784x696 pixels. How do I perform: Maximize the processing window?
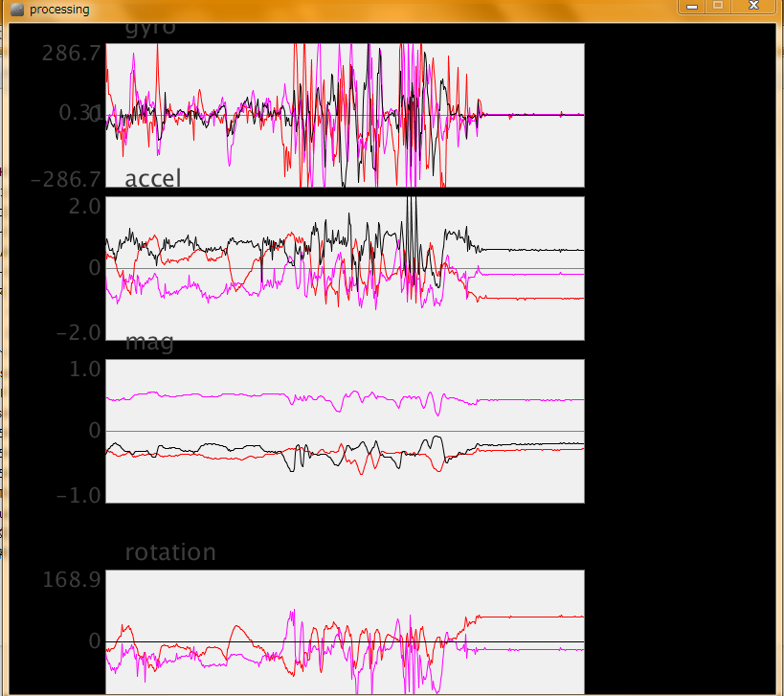click(x=718, y=6)
